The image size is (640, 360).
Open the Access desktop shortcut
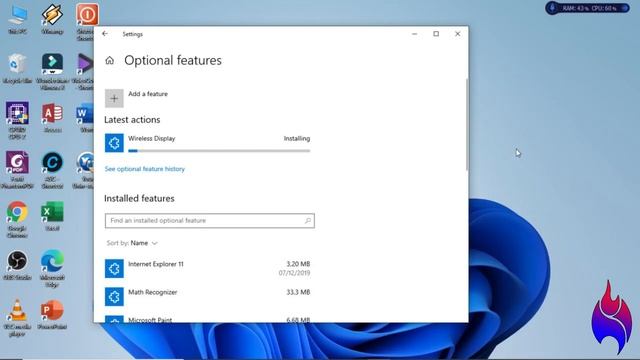point(52,118)
